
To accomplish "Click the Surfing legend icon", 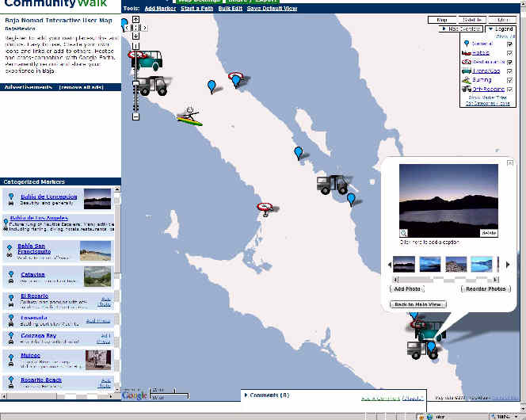I will click(x=467, y=80).
